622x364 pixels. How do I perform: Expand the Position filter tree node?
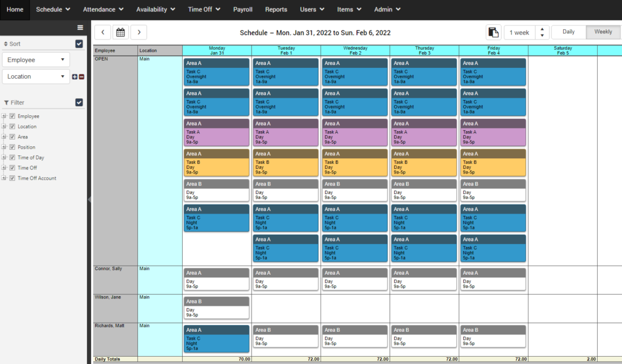point(4,147)
